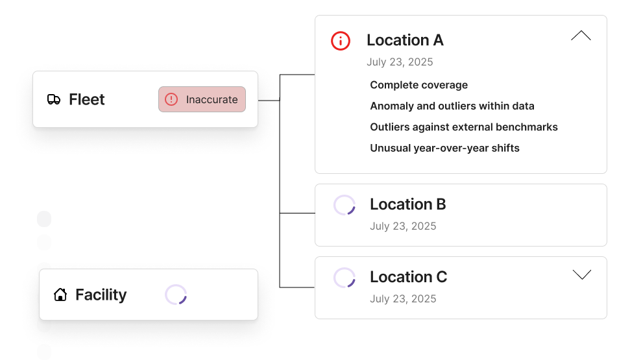
Task: Click 'Unusual year-over-year shifts' item
Action: tap(444, 148)
